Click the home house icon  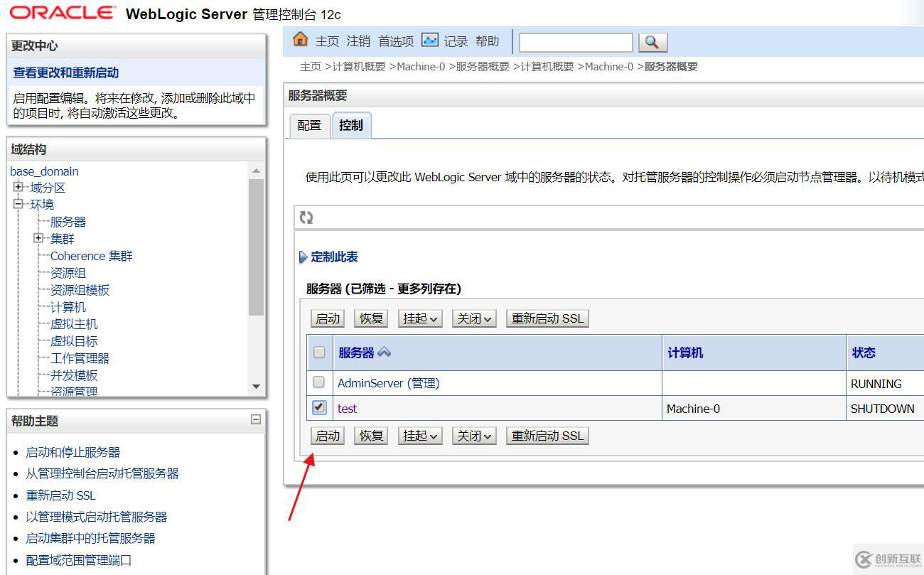301,40
